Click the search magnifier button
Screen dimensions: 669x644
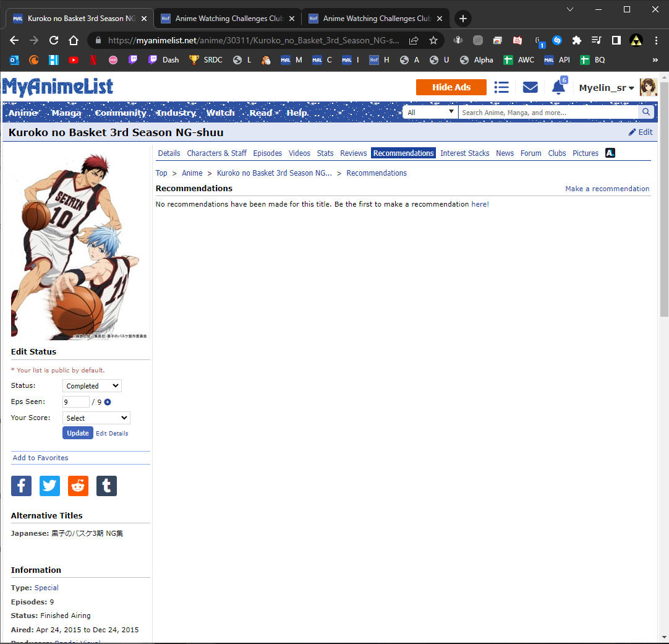pos(646,112)
